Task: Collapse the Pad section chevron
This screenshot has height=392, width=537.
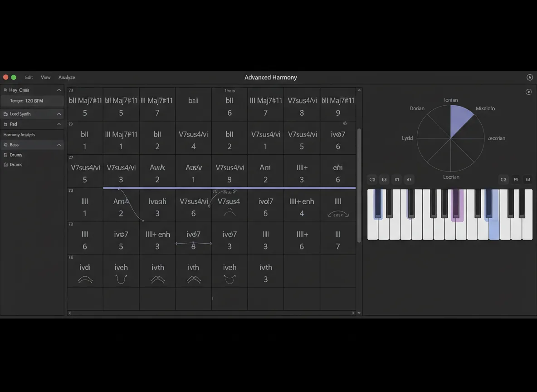Action: point(59,124)
